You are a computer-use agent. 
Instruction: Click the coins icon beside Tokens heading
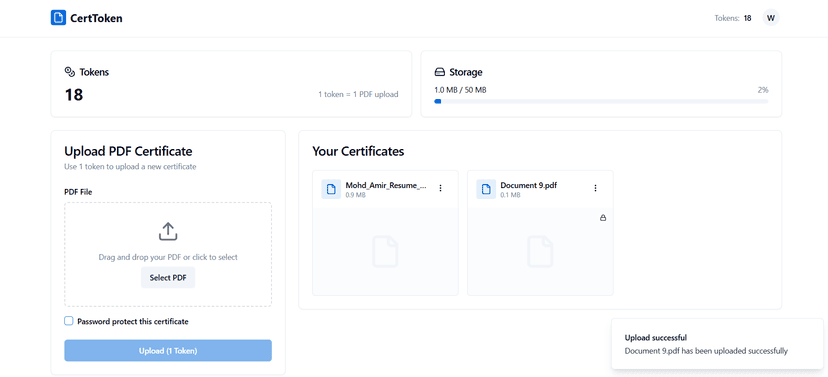pyautogui.click(x=70, y=72)
